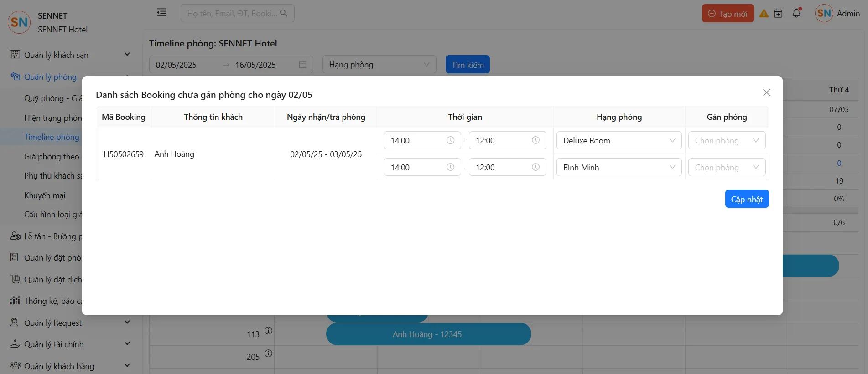This screenshot has height=374, width=868.
Task: Click the Tạo mới button
Action: 728,14
